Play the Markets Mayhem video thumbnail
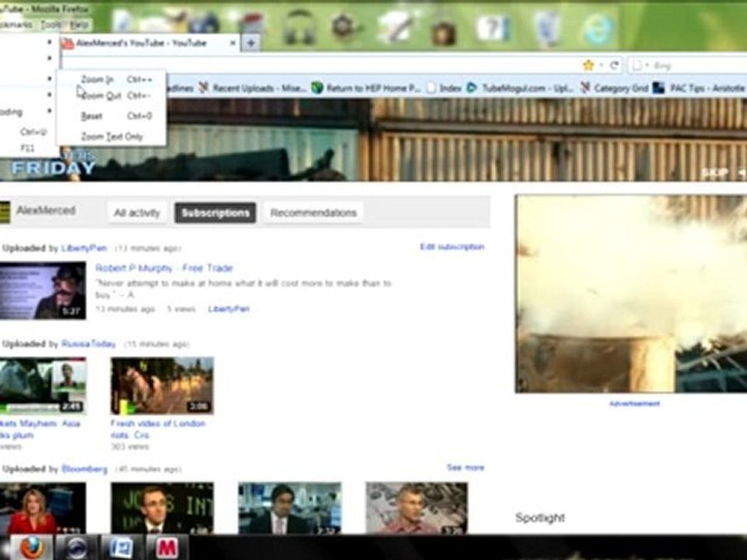This screenshot has height=560, width=747. click(x=43, y=386)
